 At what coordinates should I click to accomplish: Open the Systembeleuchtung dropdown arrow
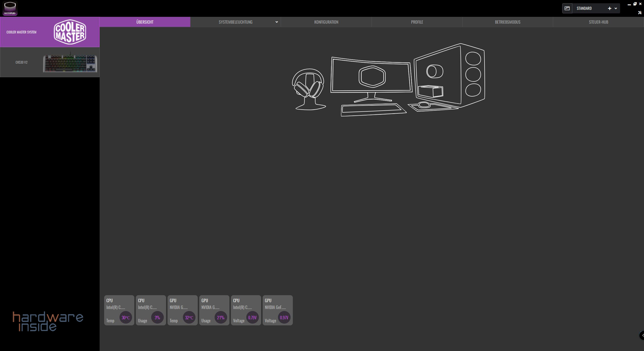(276, 22)
